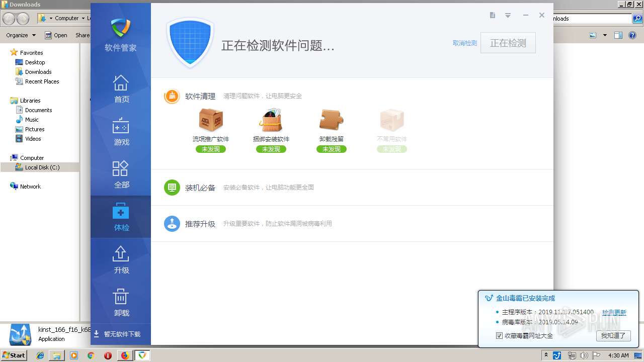Viewport: 644px width, 362px height.
Task: Click the 未发现 badge under 流氓推广软件
Action: click(211, 149)
